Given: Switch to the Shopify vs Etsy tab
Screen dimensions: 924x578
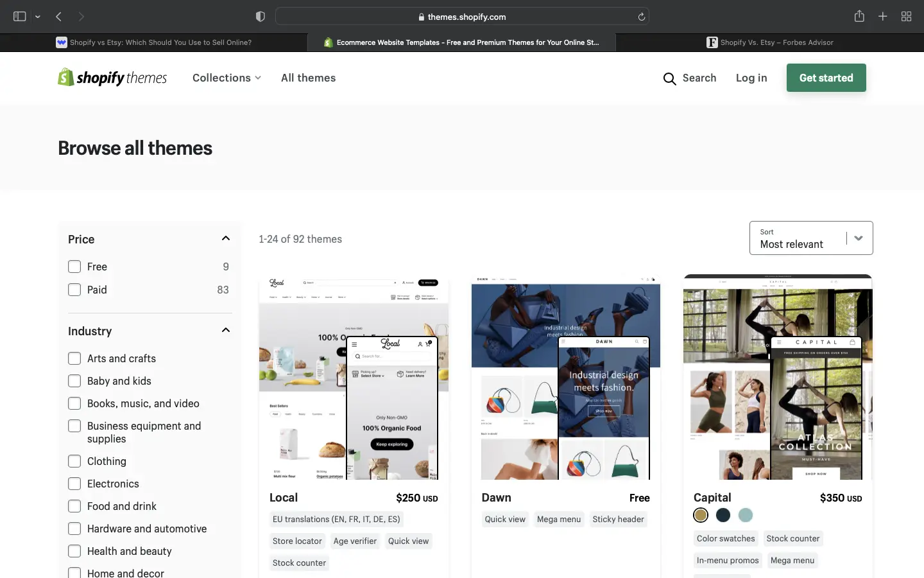Looking at the screenshot, I should (x=154, y=42).
